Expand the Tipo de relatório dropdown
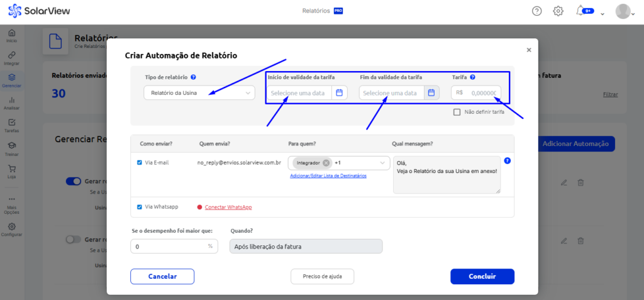The image size is (644, 300). (x=199, y=93)
